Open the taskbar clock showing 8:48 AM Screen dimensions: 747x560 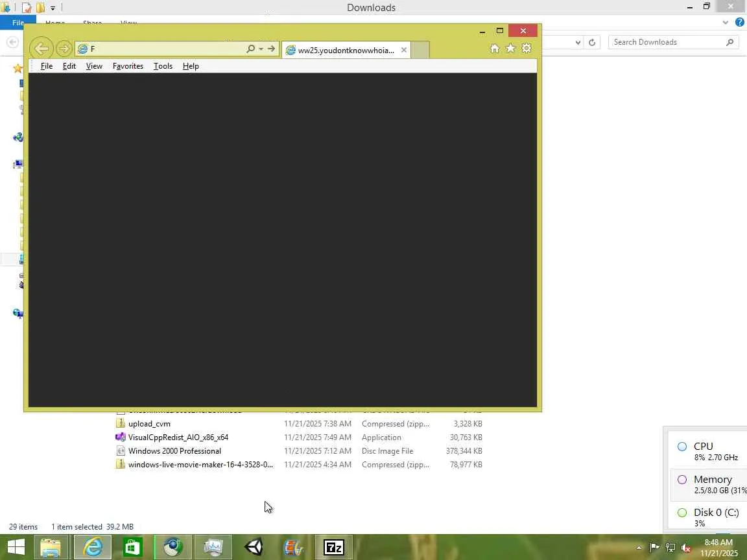tap(718, 548)
